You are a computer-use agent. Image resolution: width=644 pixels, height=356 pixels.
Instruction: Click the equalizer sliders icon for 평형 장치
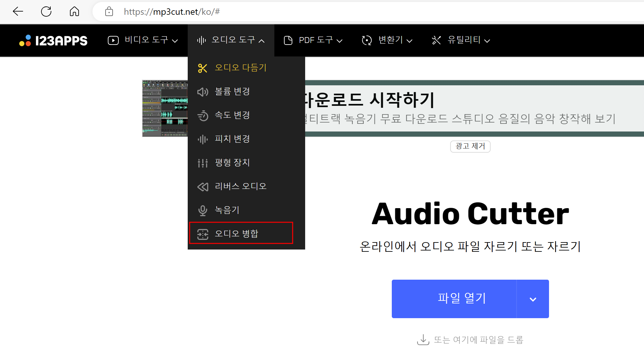[202, 163]
